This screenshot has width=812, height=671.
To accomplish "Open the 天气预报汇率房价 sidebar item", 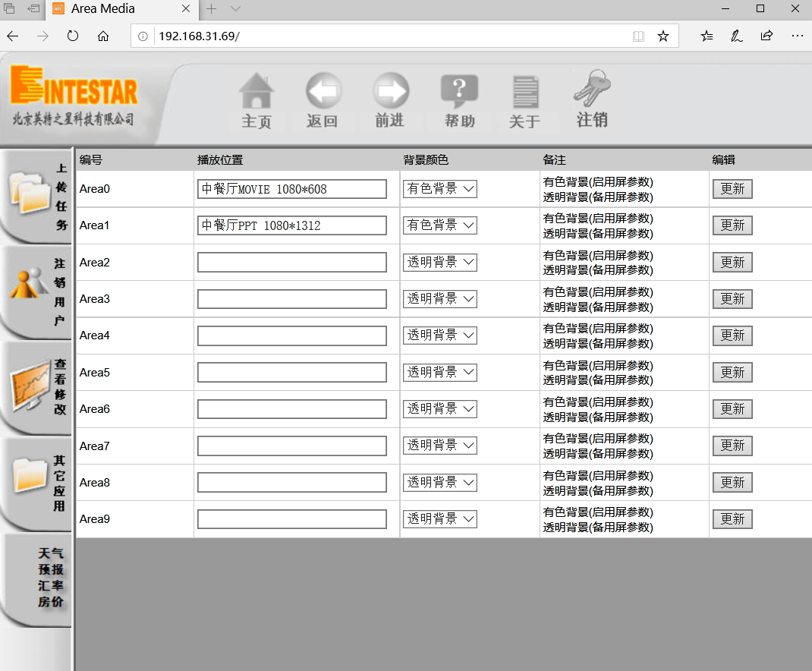I will (36, 578).
